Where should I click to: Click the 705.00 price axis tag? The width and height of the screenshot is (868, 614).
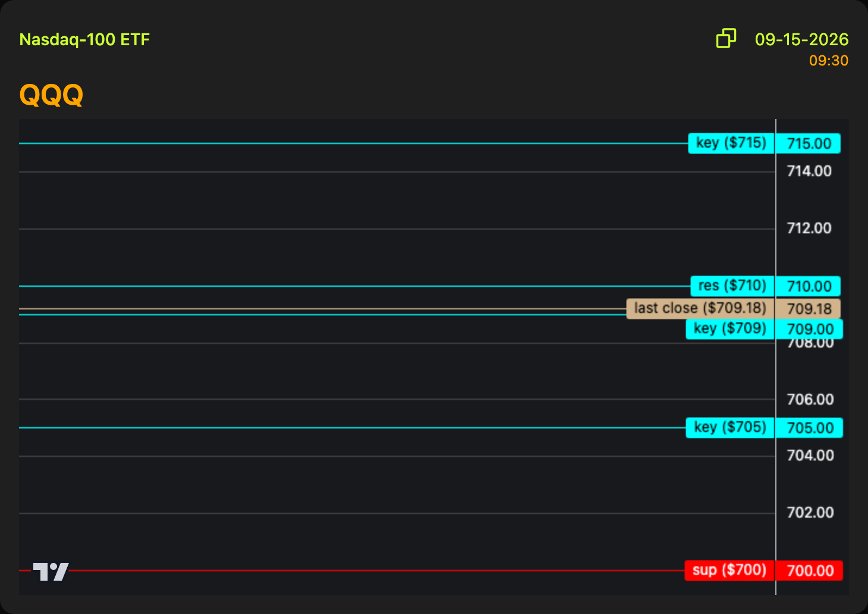pyautogui.click(x=810, y=428)
